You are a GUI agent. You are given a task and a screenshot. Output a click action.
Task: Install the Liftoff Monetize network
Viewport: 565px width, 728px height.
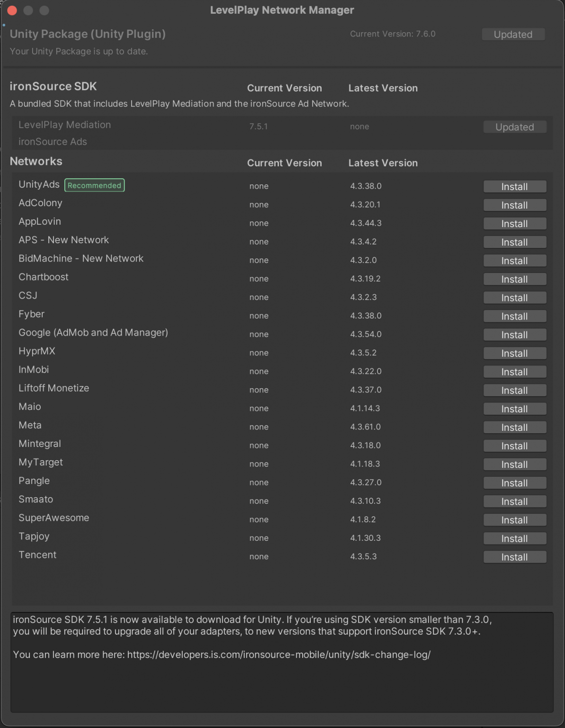click(514, 390)
